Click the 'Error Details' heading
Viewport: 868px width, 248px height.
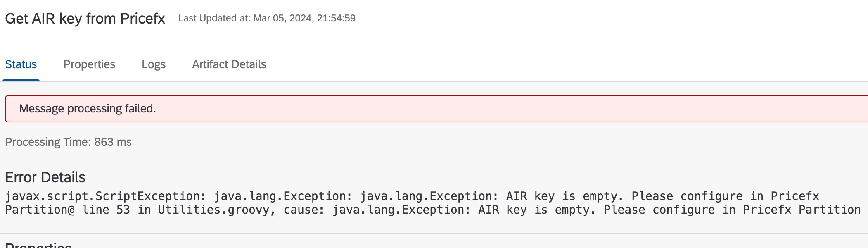point(45,177)
